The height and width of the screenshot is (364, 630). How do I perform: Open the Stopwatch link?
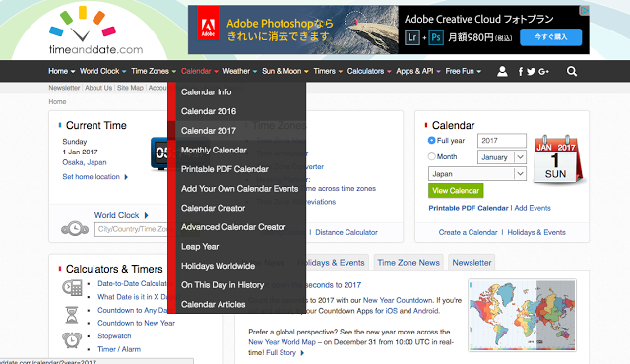pos(114,335)
